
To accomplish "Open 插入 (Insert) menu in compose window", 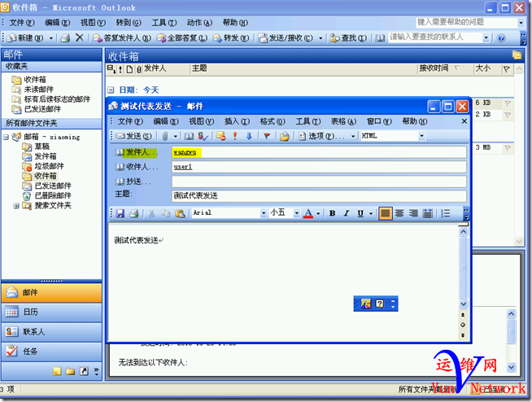I will point(237,121).
